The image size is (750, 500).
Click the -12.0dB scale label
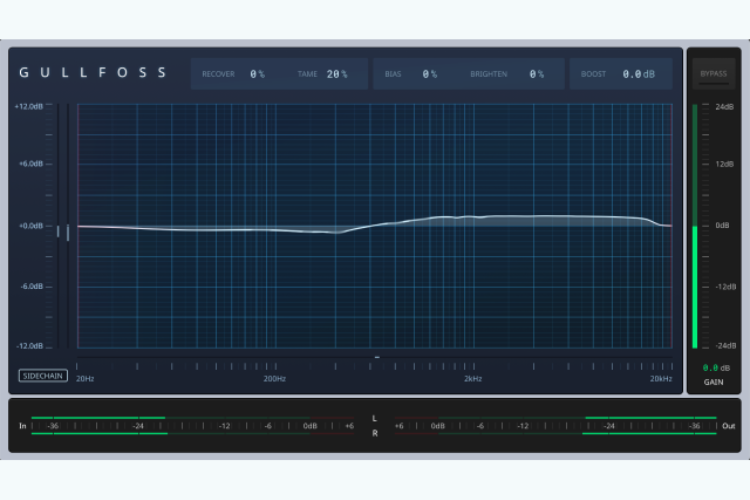(x=30, y=345)
